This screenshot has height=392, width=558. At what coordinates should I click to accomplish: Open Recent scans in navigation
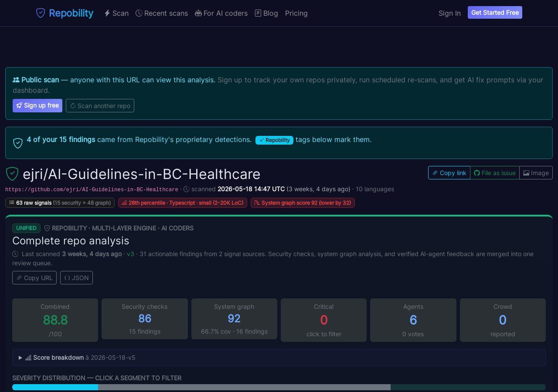[x=162, y=13]
